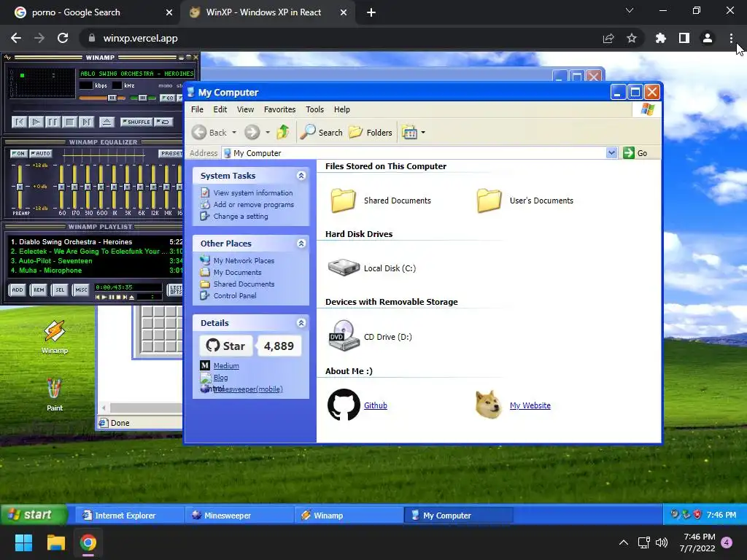Open Tools menu in My Computer

[314, 109]
